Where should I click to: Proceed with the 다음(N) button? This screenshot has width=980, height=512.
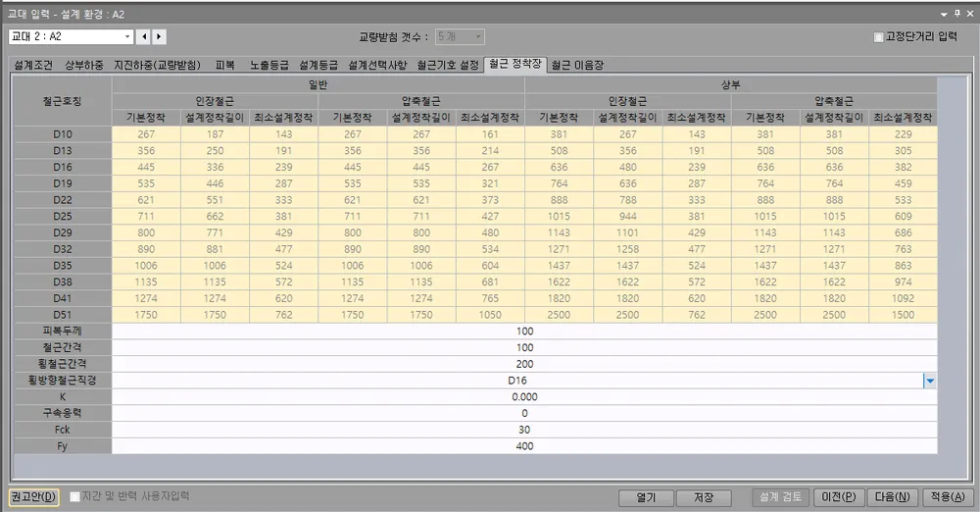[x=892, y=497]
